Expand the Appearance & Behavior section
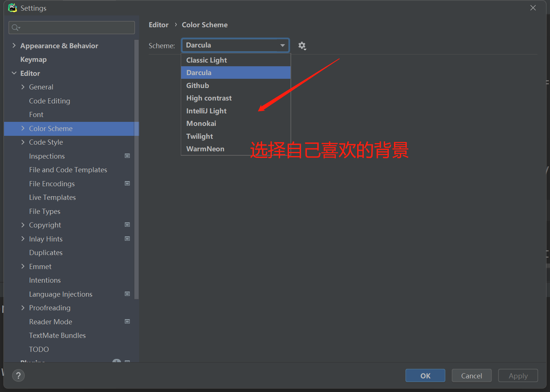This screenshot has width=550, height=392. coord(14,46)
